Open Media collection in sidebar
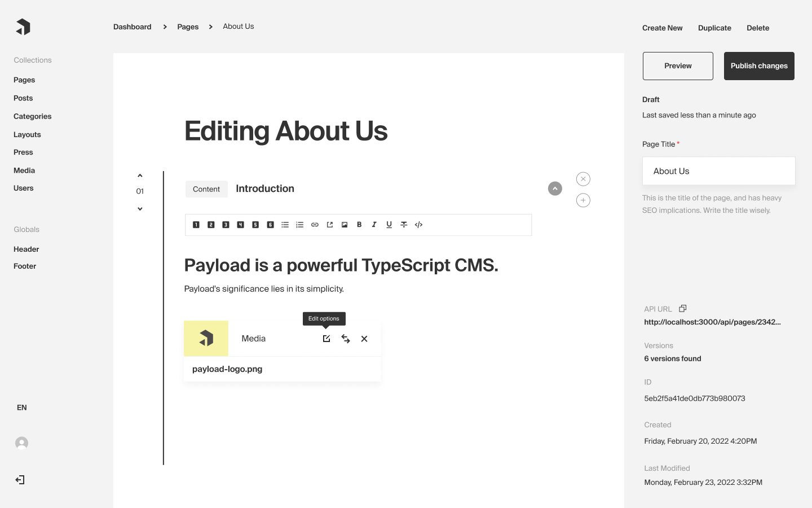 tap(24, 170)
